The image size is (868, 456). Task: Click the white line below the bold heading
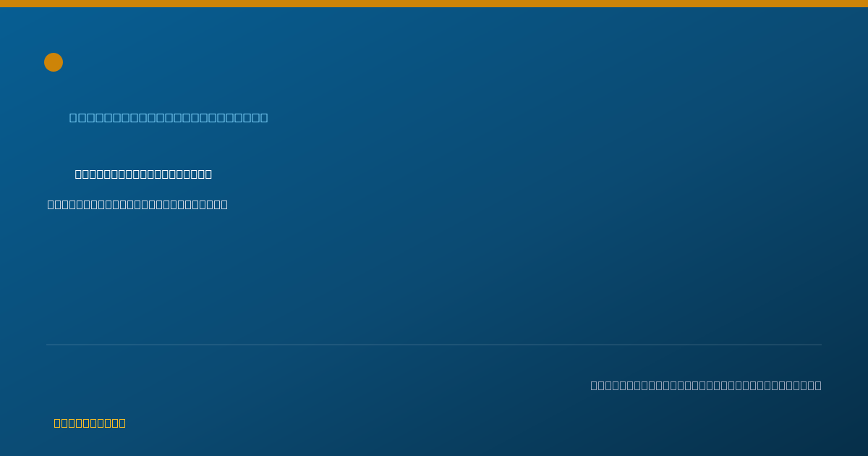[137, 204]
